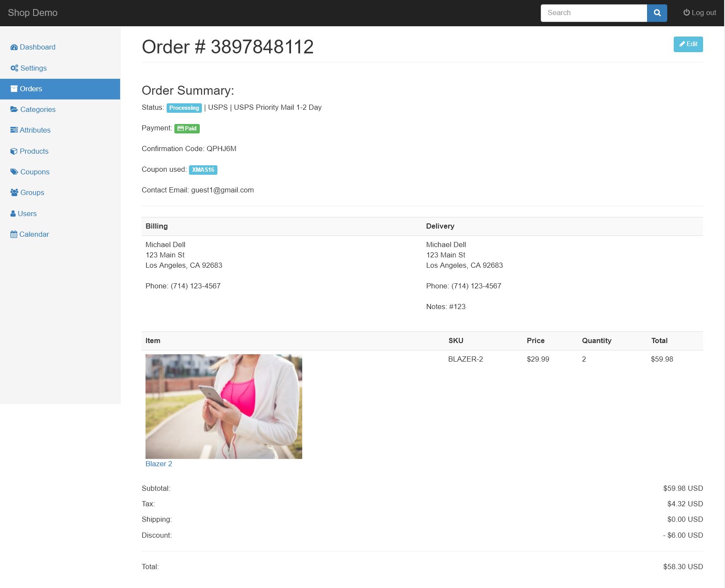Open the Orders menu item
This screenshot has width=725, height=588.
pos(31,89)
